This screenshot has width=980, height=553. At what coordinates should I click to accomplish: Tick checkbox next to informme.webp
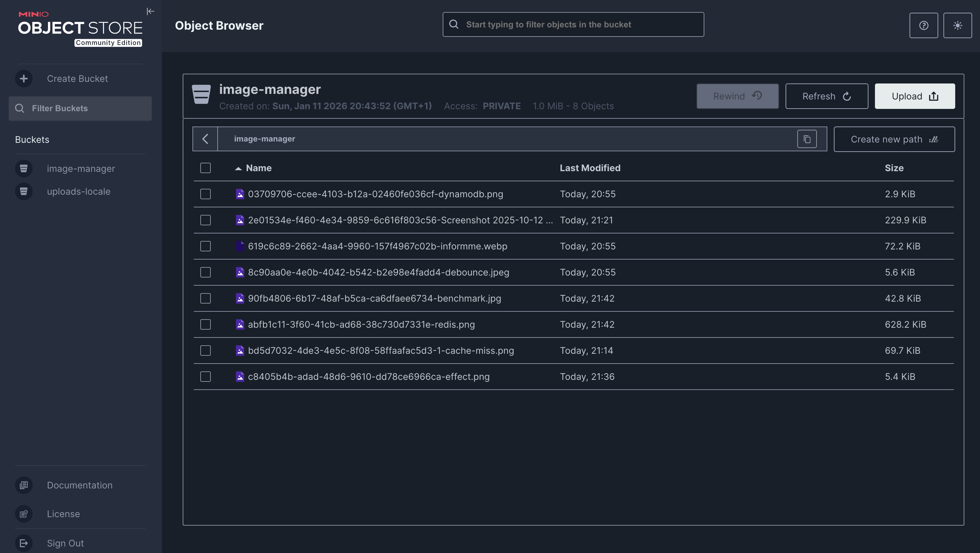click(x=206, y=246)
